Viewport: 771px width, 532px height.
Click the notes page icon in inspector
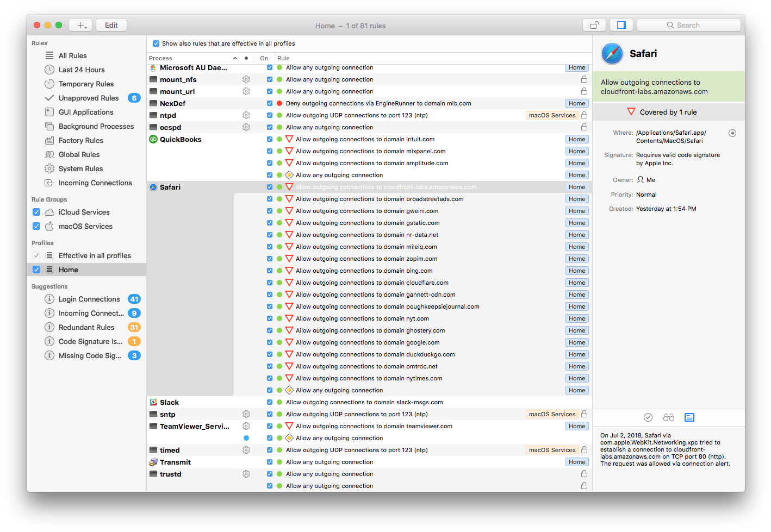tap(689, 417)
